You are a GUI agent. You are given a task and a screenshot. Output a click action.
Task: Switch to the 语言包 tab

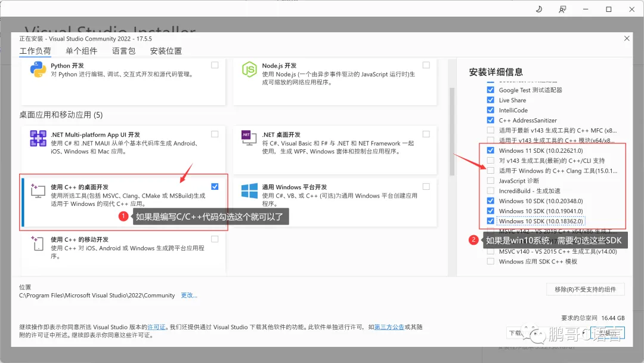click(x=123, y=51)
